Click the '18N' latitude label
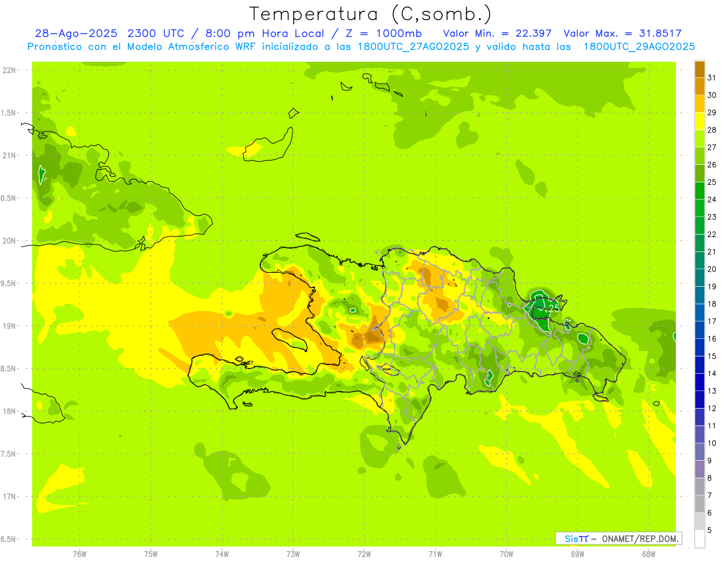The image size is (728, 562). (10, 412)
